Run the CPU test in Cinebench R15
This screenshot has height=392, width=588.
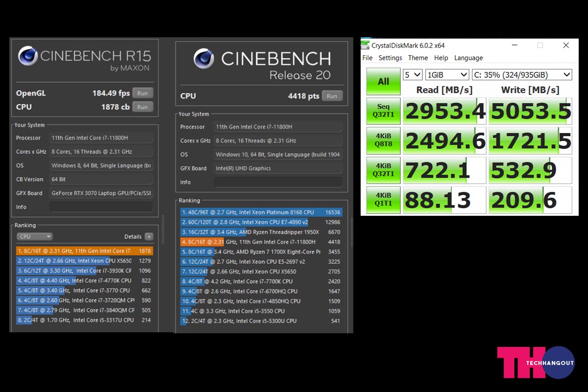tap(142, 107)
